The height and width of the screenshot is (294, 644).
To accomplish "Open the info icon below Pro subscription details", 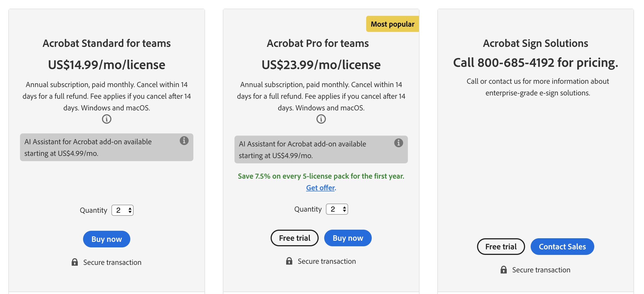I will 321,119.
